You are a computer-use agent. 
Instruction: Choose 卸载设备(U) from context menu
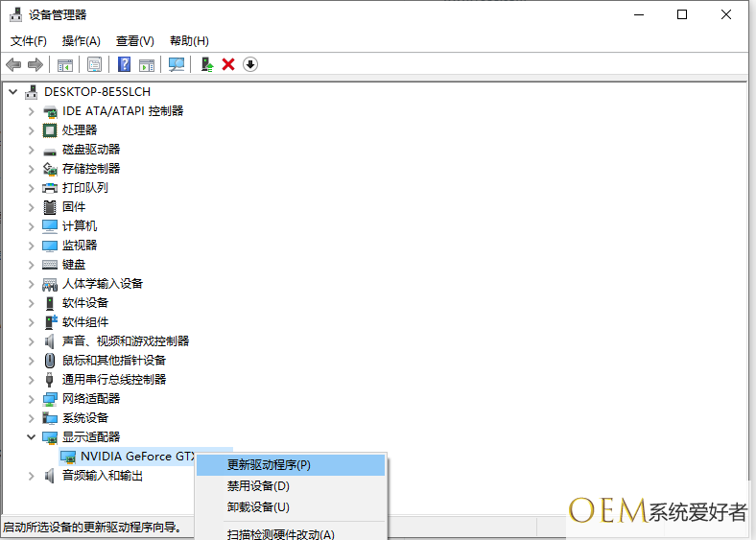click(x=258, y=507)
